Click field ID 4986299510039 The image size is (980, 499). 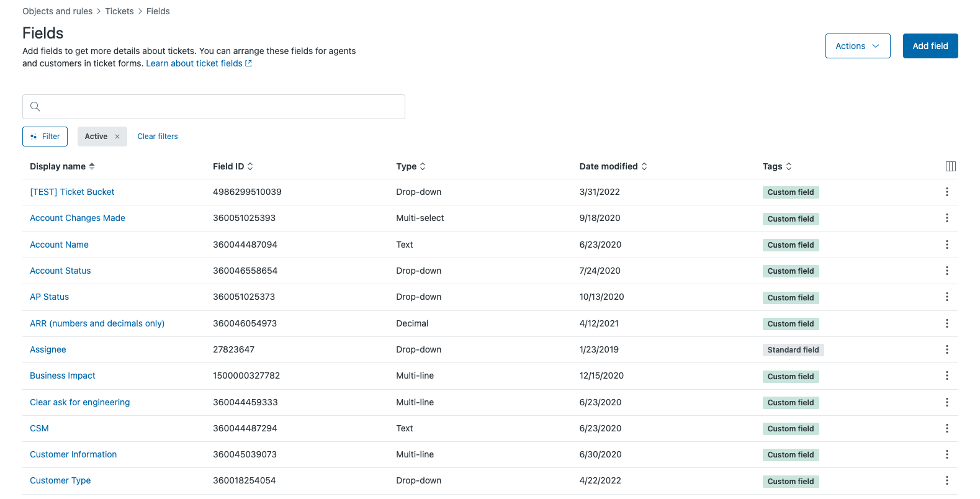pyautogui.click(x=247, y=192)
